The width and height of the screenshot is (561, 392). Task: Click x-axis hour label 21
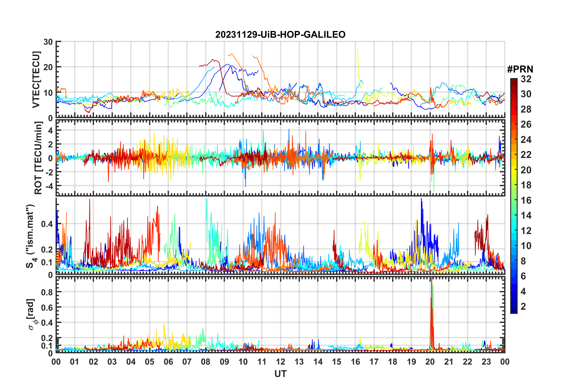pos(449,362)
